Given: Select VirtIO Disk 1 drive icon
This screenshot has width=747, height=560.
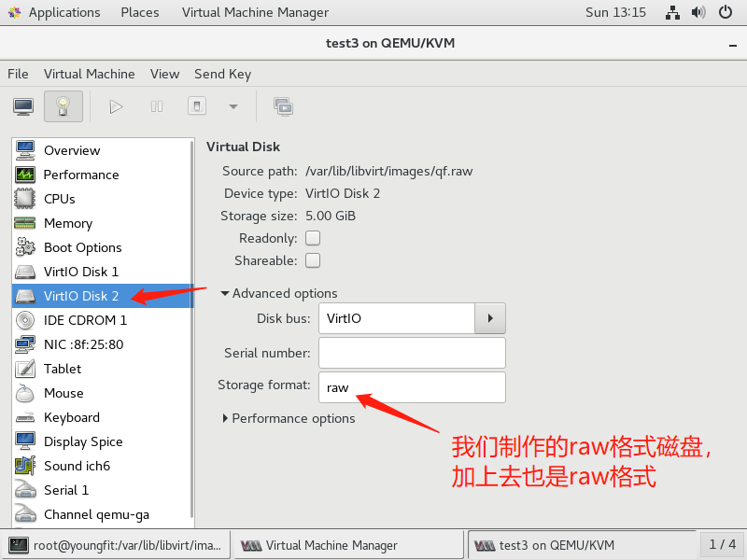Looking at the screenshot, I should [25, 272].
